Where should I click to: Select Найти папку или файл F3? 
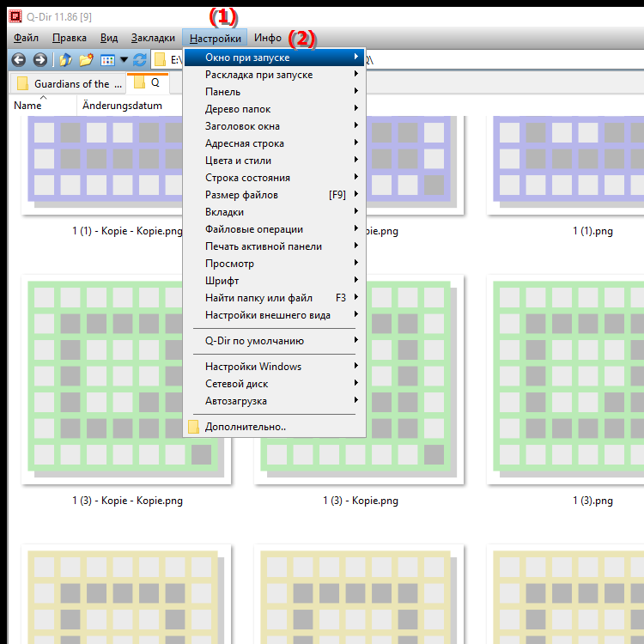275,298
